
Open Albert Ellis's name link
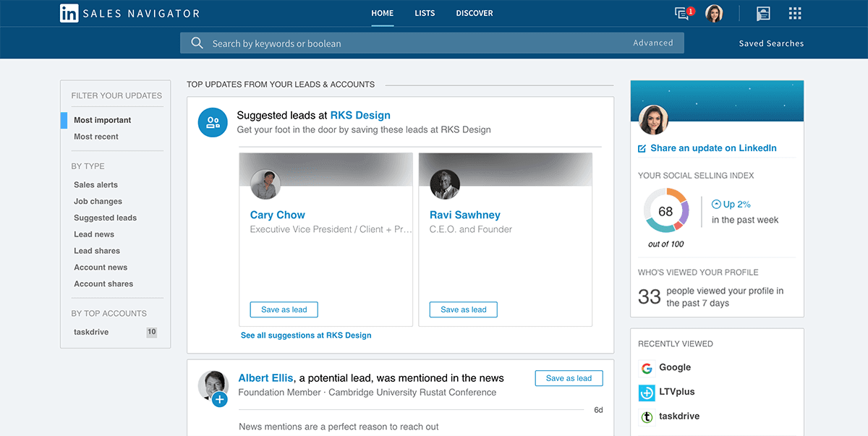click(265, 377)
